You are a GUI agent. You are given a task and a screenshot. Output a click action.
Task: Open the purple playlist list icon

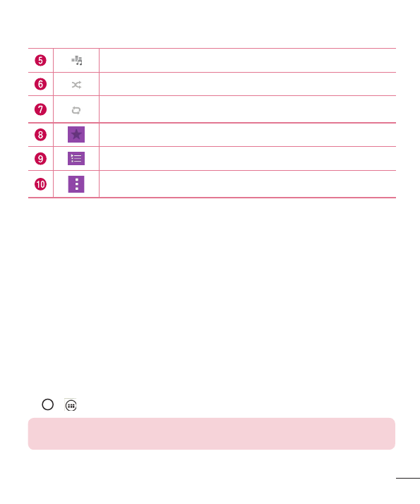point(76,158)
